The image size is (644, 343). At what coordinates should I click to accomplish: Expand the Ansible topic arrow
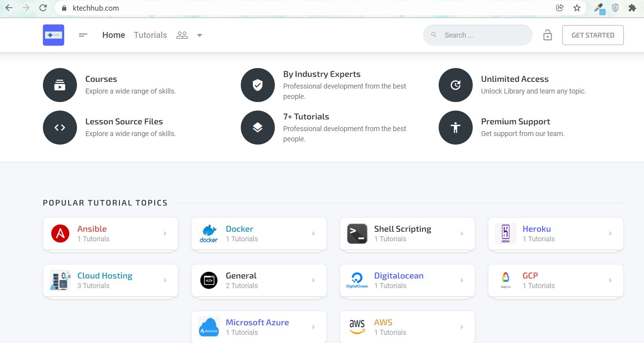point(165,234)
